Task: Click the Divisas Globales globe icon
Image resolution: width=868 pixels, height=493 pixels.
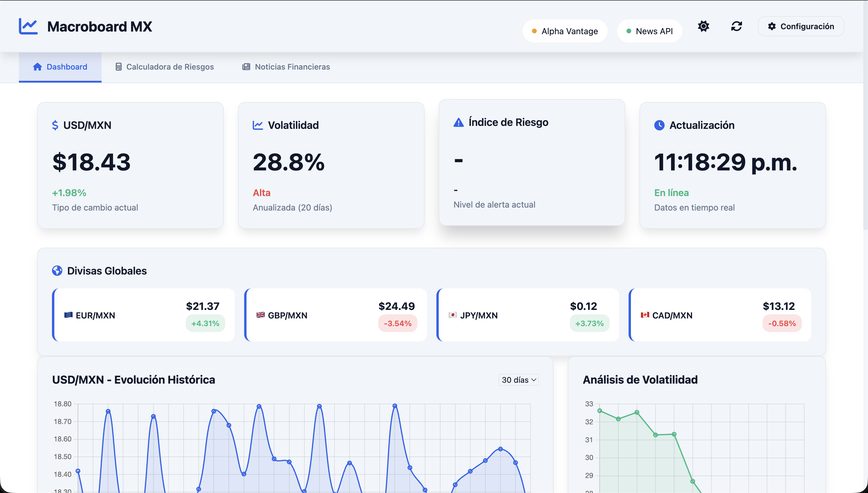Action: (57, 271)
